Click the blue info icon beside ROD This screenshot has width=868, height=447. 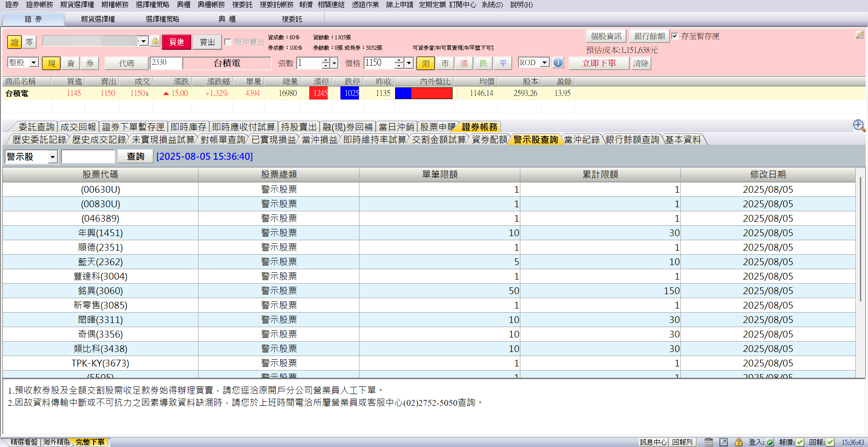(x=558, y=63)
